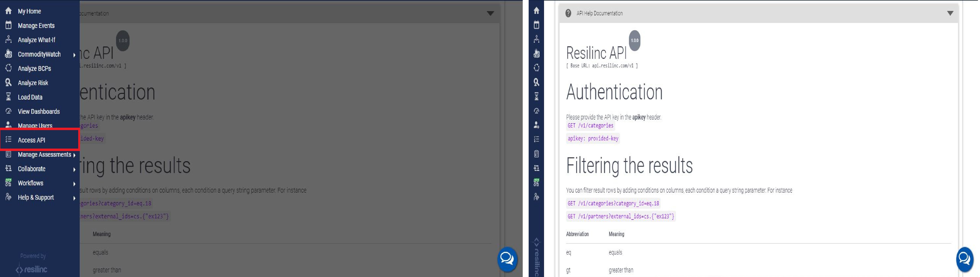Click the GET /v1/categories?category_id=eq.18 snippet
The width and height of the screenshot is (980, 277).
pyautogui.click(x=613, y=204)
